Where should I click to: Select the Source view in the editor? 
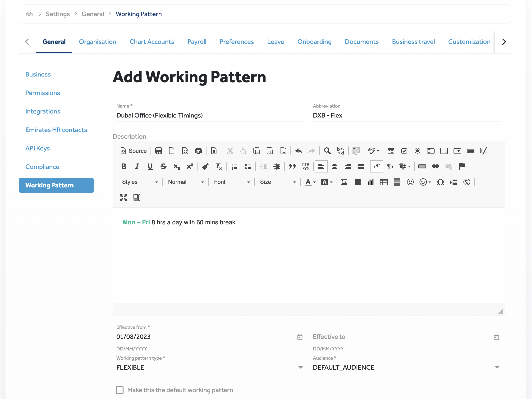click(x=134, y=151)
